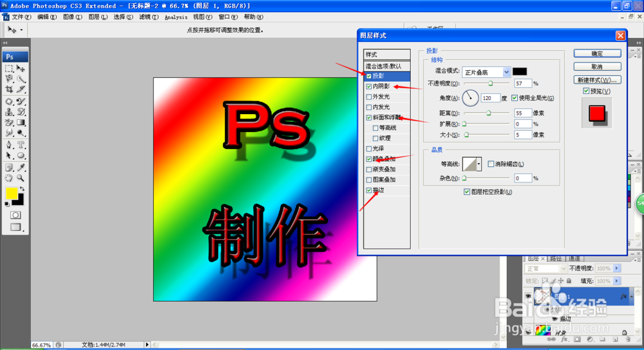The width and height of the screenshot is (644, 350).
Task: Create new group folder icon
Action: (602, 340)
